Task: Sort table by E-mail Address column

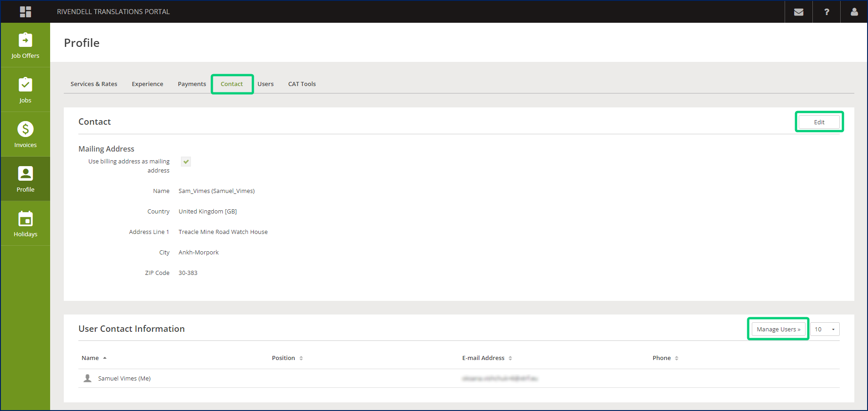Action: click(487, 358)
